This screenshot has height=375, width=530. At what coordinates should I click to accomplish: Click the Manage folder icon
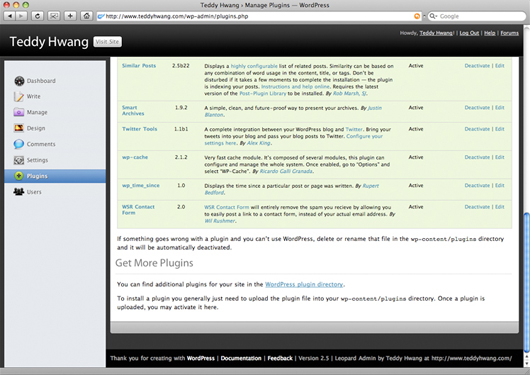point(19,112)
